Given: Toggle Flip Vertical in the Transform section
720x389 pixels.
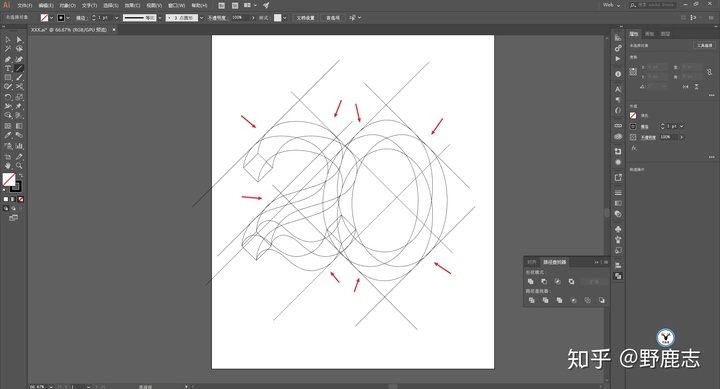Looking at the screenshot, I should pos(697,86).
